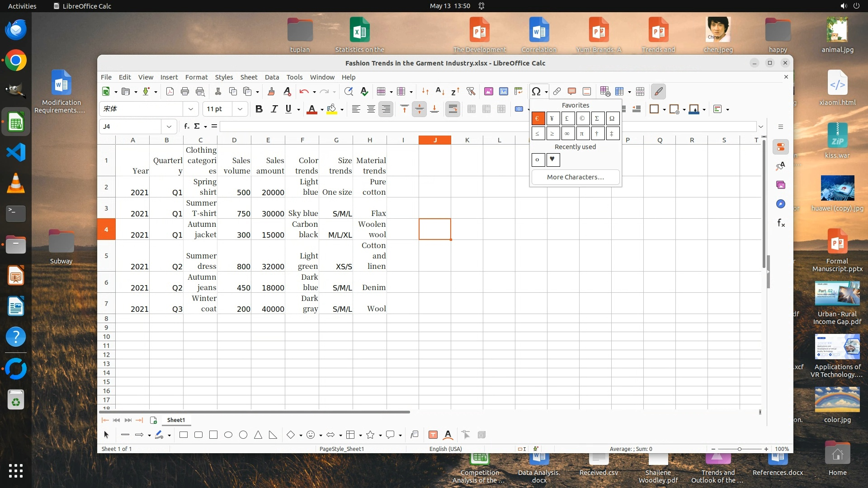Click the Clone Formatting paintbrush icon
This screenshot has height=488, width=868.
[x=271, y=91]
